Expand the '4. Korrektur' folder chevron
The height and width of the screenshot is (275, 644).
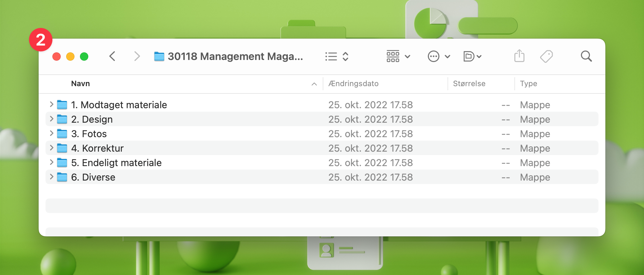tap(51, 148)
